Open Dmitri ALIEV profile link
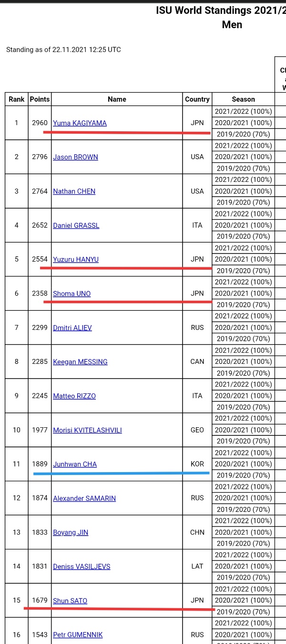Image resolution: width=286 pixels, height=644 pixels. pyautogui.click(x=72, y=328)
